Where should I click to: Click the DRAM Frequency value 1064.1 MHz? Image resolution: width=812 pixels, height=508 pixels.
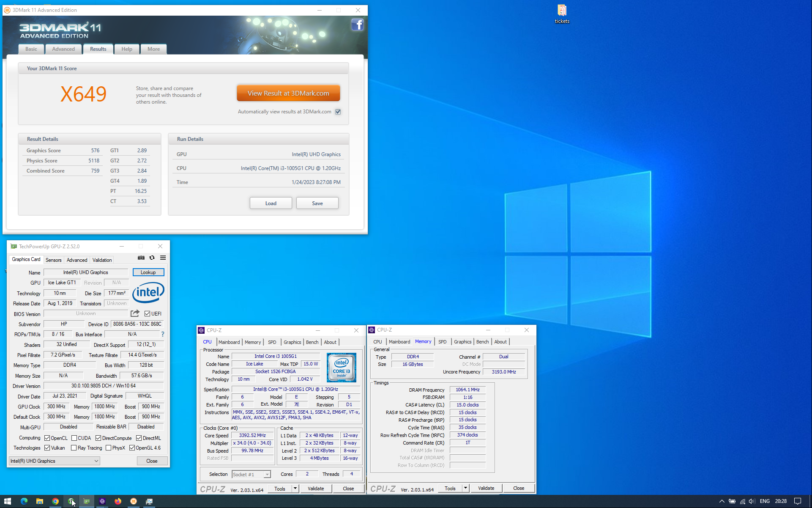[468, 390]
